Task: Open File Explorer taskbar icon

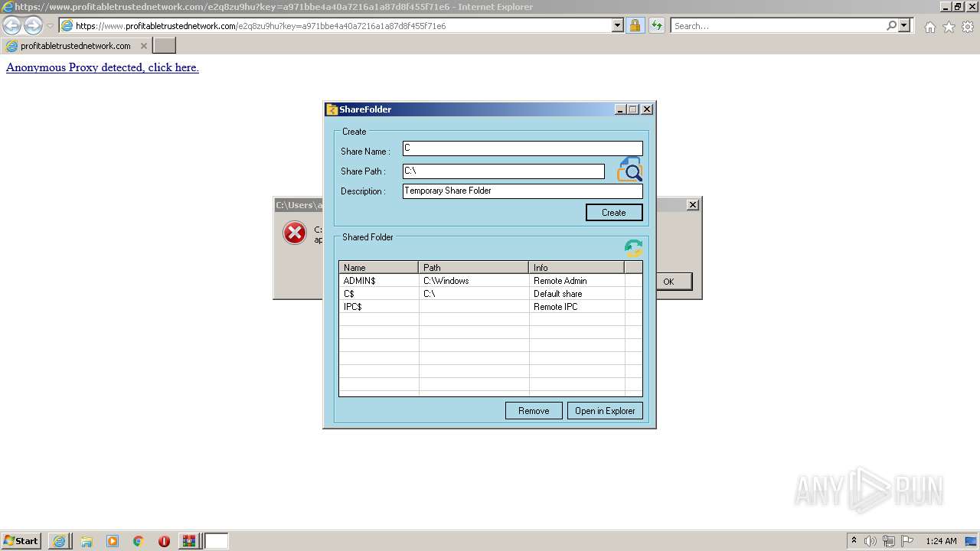Action: (87, 541)
